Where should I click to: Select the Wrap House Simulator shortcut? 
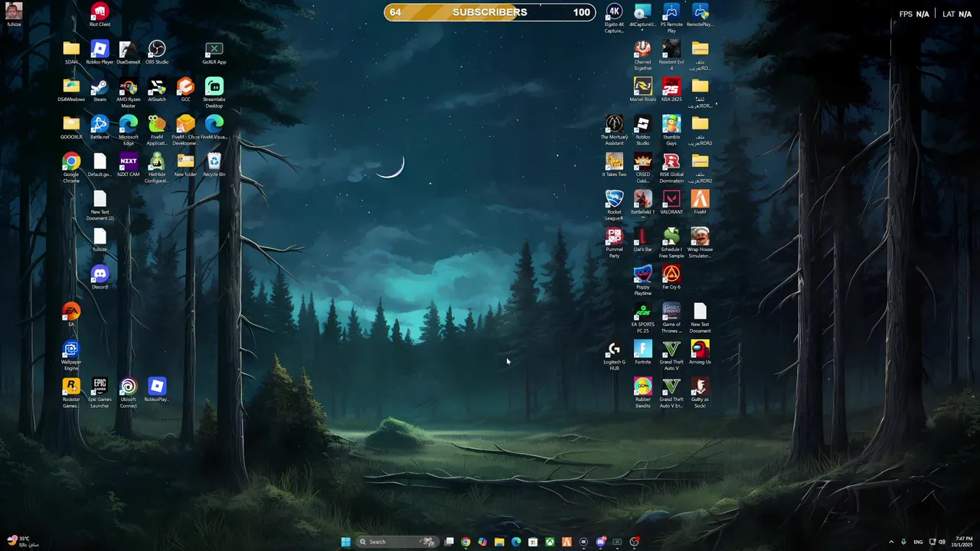click(x=700, y=243)
